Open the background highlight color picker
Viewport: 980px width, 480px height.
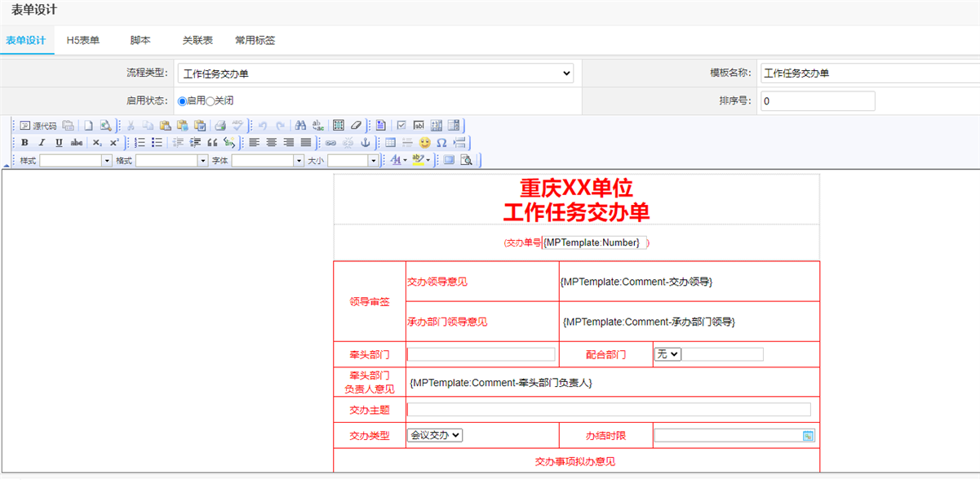pyautogui.click(x=421, y=160)
